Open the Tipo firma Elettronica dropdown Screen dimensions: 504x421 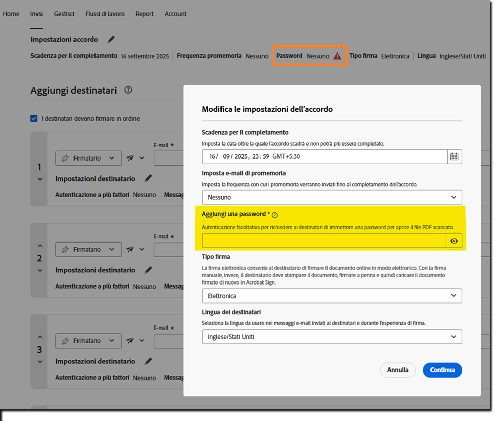(x=331, y=296)
